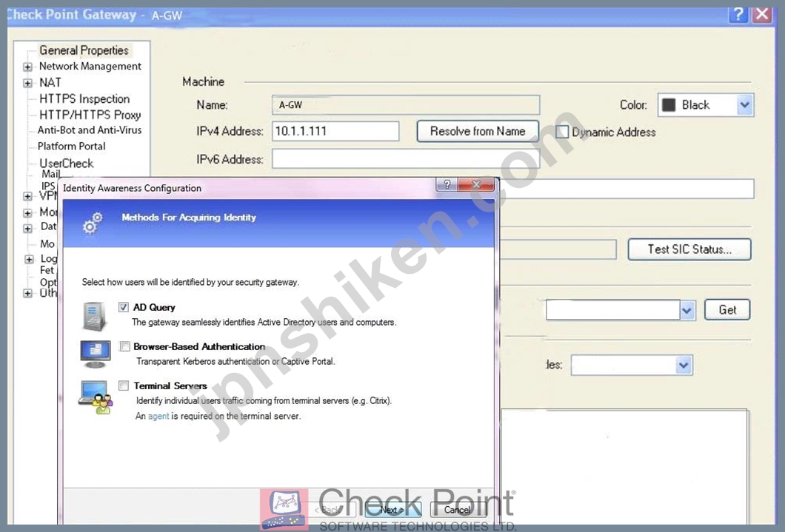This screenshot has width=785, height=532.
Task: Select General Properties in the tree
Action: click(x=84, y=50)
